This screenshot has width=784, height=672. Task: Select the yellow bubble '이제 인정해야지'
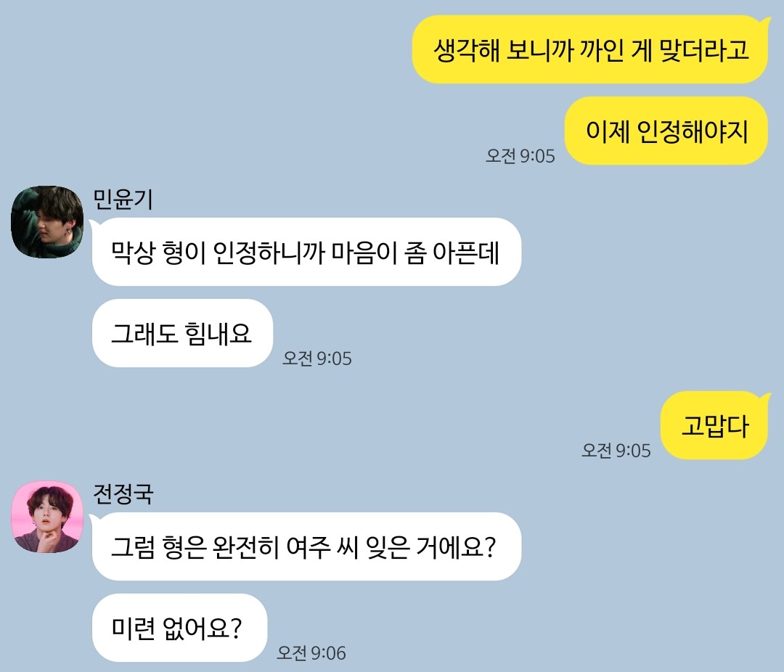666,131
